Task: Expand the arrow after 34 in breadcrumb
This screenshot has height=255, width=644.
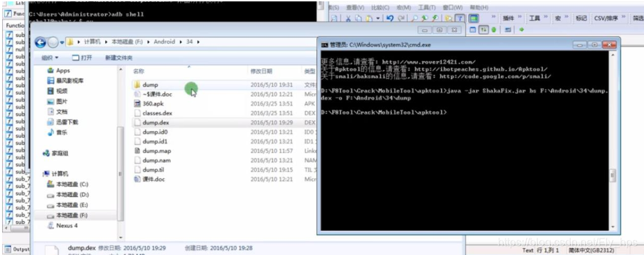Action: point(198,42)
